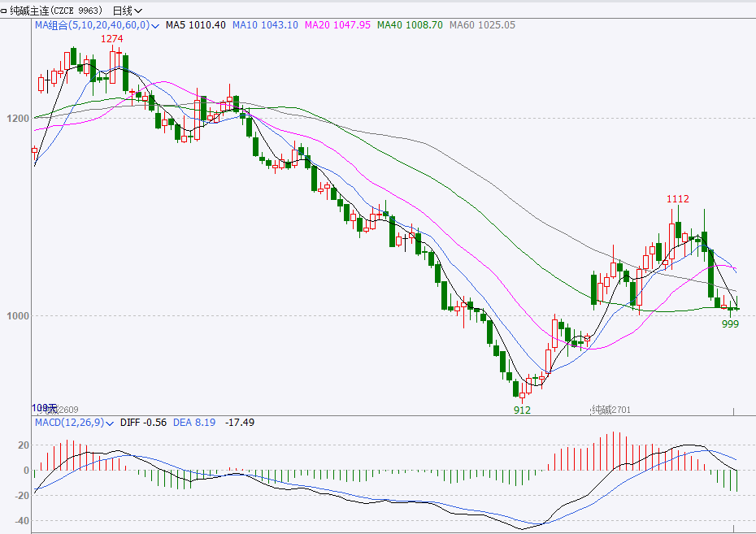Click the 912 low price marker

pyautogui.click(x=522, y=410)
